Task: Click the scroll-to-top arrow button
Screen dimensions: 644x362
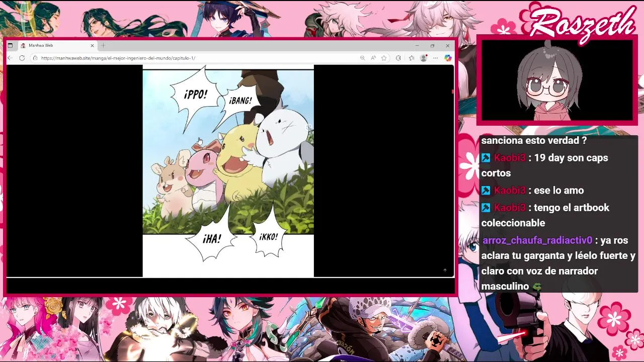Action: (445, 270)
